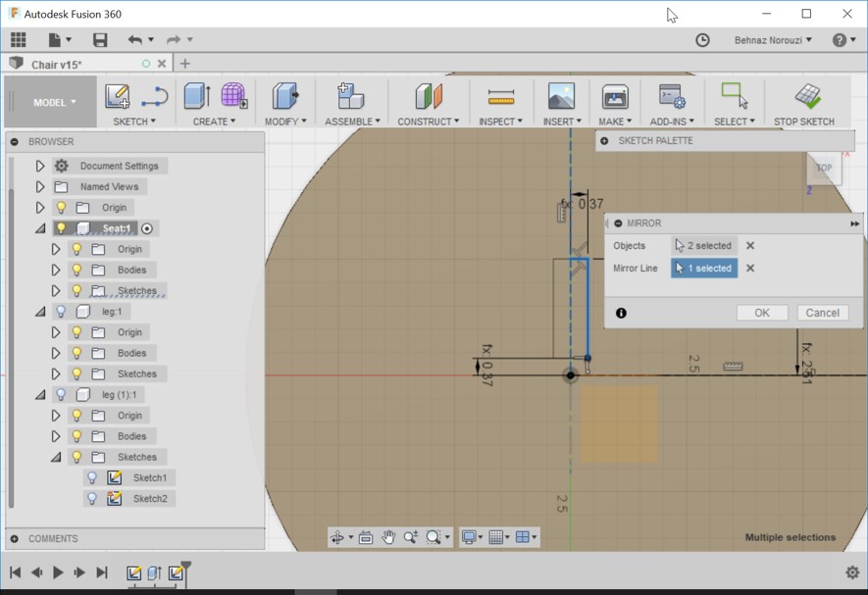Toggle visibility bulb of top-level Origin
Screen dimensions: 868x595
coord(61,208)
